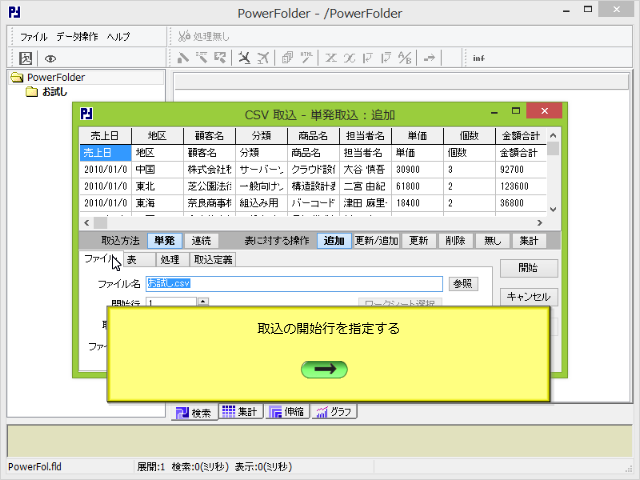Click the horizontal scrollbar right arrow

tap(540, 223)
